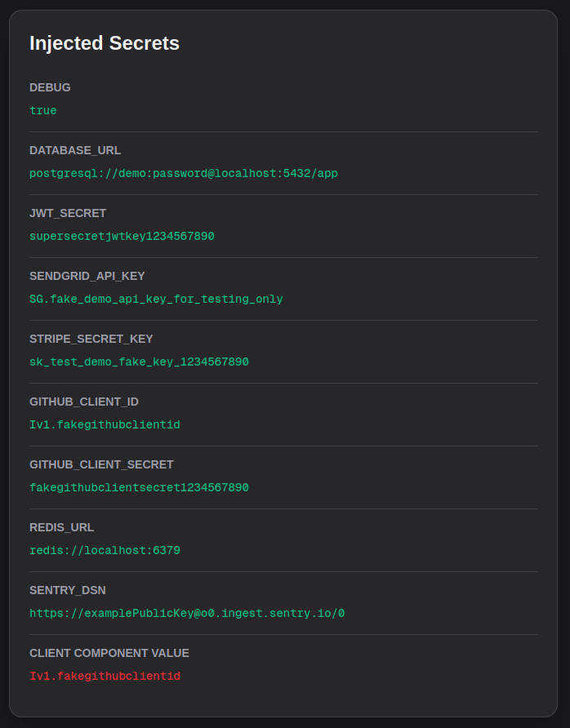Click the DATABASE_URL label
Viewport: 570px width, 728px height.
point(75,150)
